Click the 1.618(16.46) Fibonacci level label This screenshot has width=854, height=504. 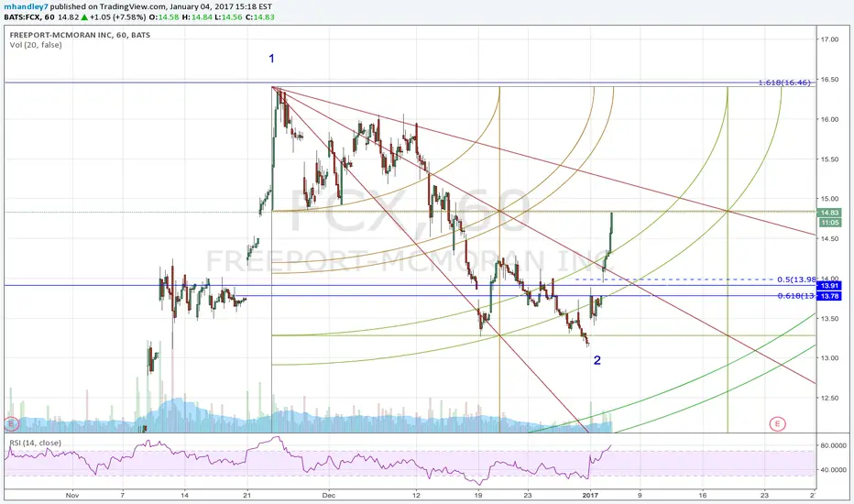tap(784, 82)
